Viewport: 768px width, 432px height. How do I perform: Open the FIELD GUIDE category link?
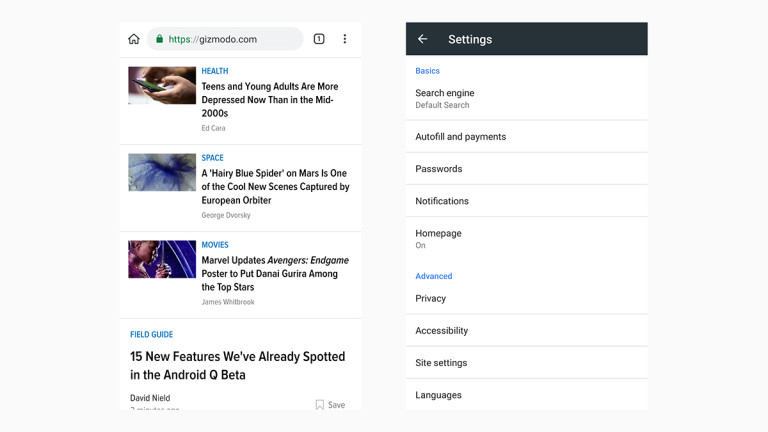coord(151,335)
